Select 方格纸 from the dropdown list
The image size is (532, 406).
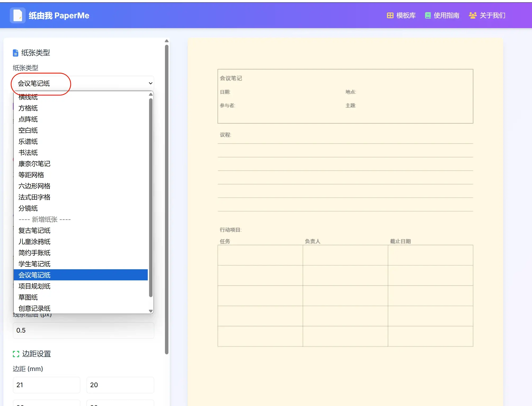[28, 108]
